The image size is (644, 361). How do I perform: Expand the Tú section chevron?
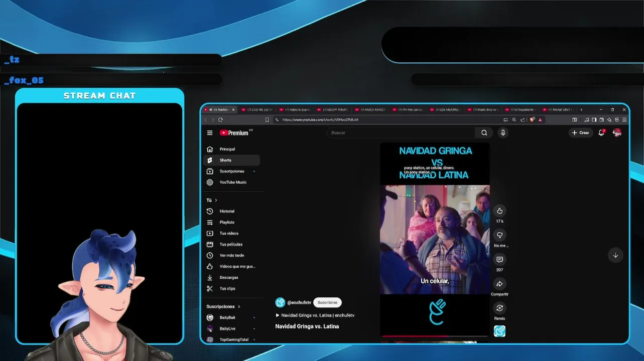(x=216, y=200)
